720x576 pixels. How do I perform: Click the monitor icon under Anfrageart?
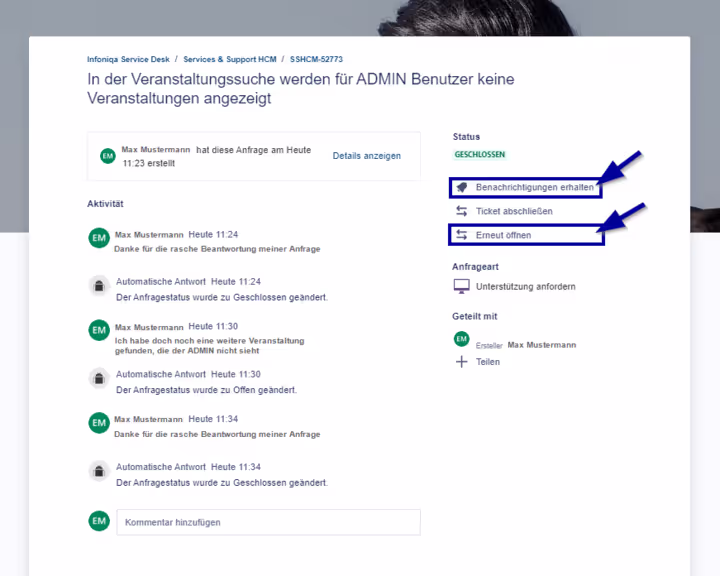[461, 286]
